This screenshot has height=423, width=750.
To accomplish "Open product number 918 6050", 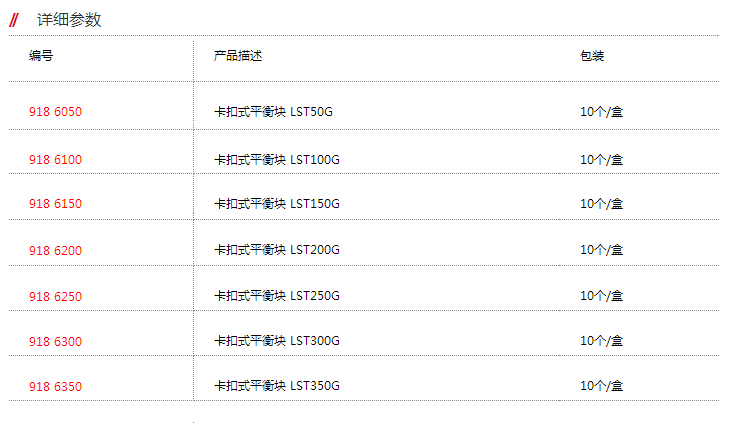I will click(x=55, y=112).
